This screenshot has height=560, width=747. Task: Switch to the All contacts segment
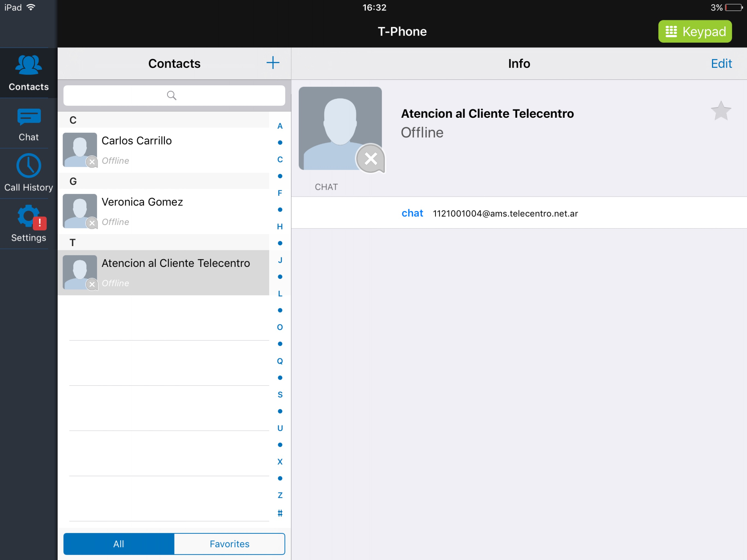point(119,544)
